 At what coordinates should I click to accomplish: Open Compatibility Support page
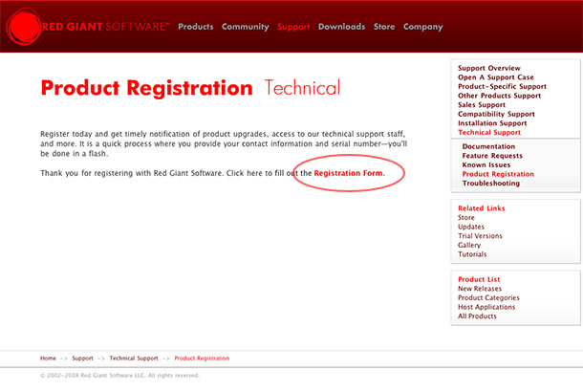point(496,114)
